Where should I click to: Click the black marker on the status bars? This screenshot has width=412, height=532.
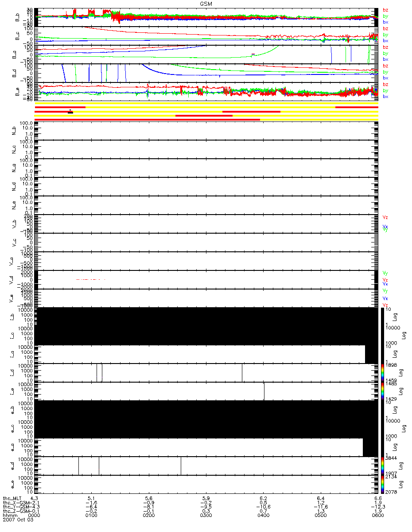(x=70, y=112)
